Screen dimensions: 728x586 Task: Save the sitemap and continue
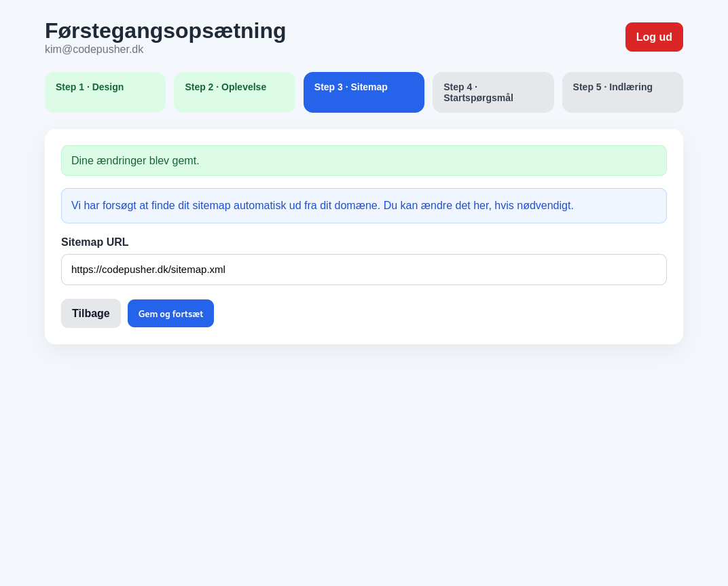pos(170,314)
